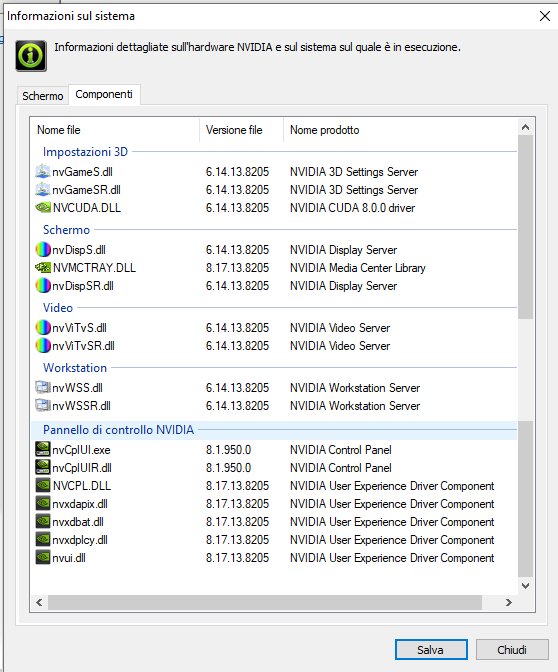Select the nvGameS.dll file name

[82, 172]
